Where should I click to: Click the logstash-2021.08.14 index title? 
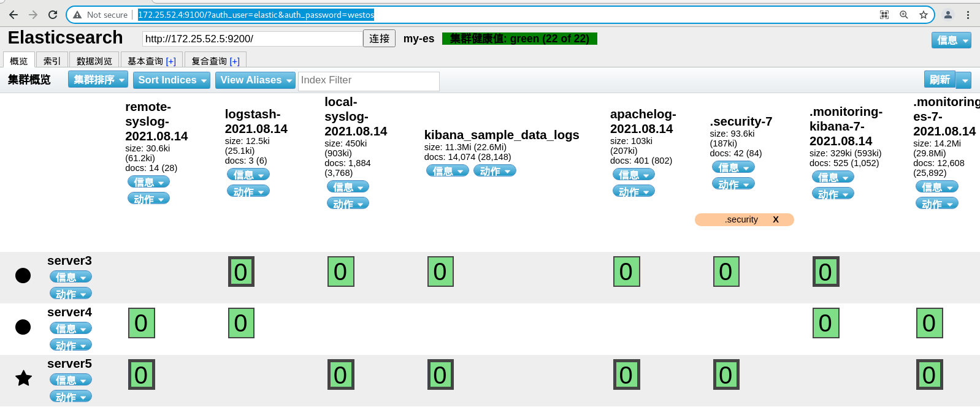[x=256, y=121]
